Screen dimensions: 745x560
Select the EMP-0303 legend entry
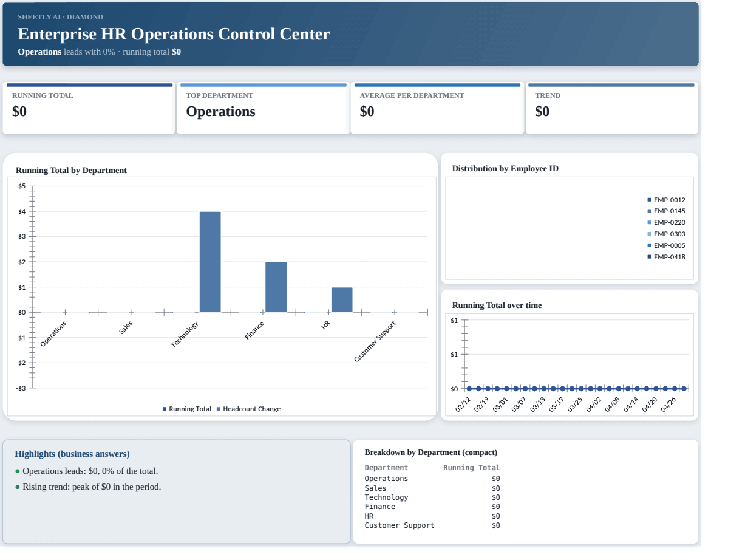click(666, 234)
